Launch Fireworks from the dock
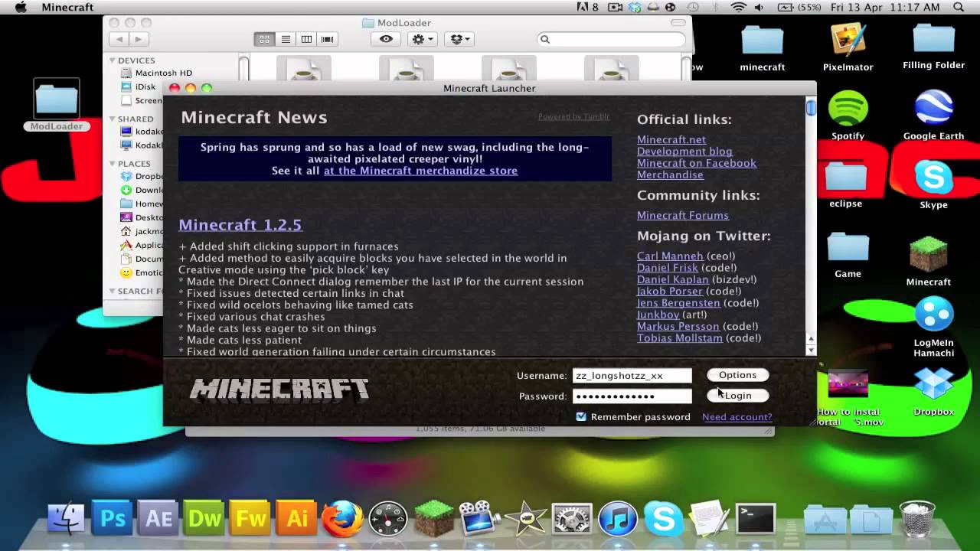 pos(250,518)
